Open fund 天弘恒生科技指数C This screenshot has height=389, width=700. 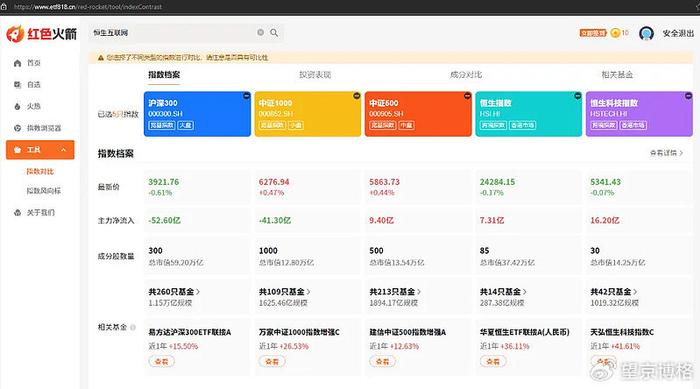[622, 332]
